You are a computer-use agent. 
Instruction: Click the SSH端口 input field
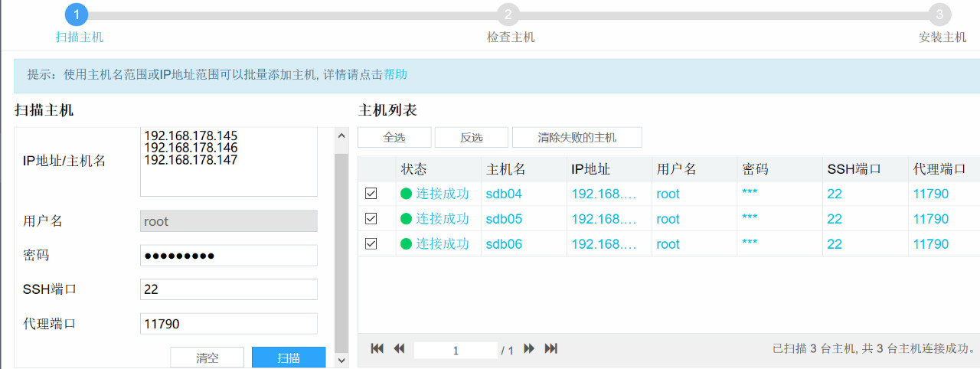(228, 289)
